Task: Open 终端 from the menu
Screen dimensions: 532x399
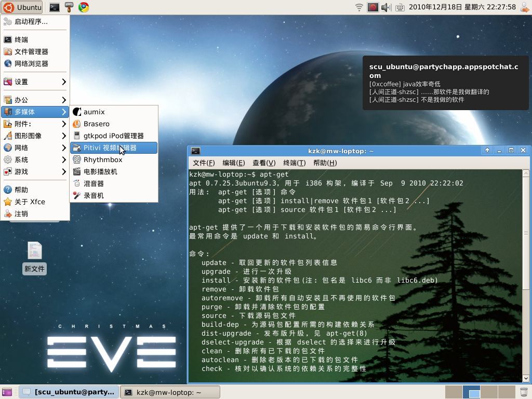Action: [x=35, y=39]
